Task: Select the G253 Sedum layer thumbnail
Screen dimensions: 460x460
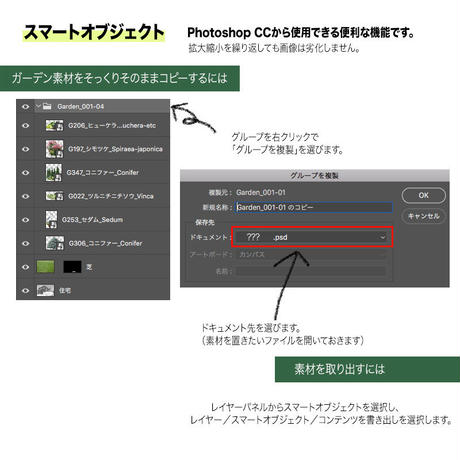Action: point(51,219)
